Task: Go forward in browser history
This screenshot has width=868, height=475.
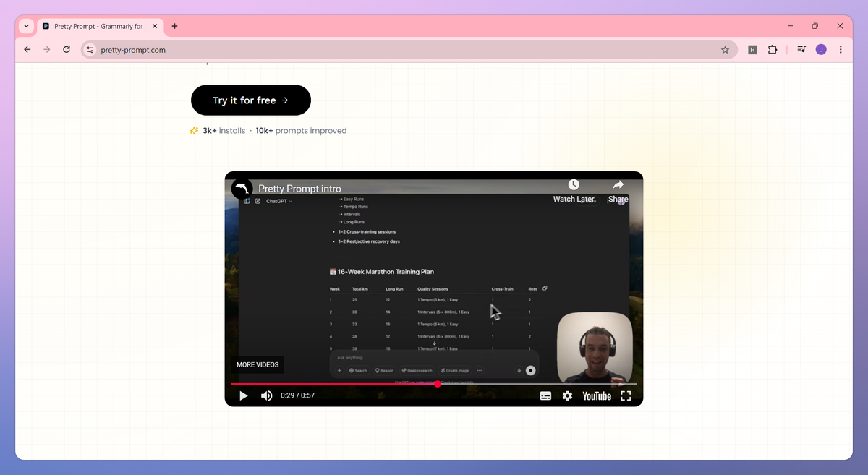Action: pos(47,50)
